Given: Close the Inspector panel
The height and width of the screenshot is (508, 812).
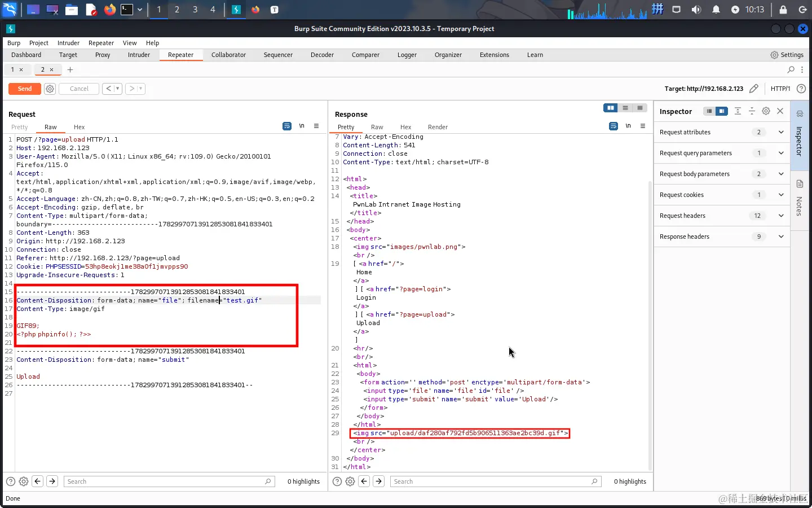Looking at the screenshot, I should tap(780, 111).
